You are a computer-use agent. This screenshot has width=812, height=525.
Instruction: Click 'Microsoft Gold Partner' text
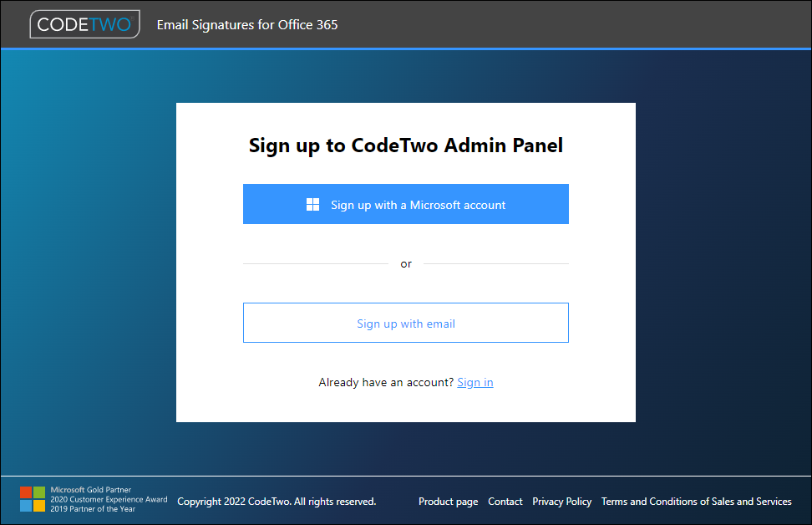point(90,490)
